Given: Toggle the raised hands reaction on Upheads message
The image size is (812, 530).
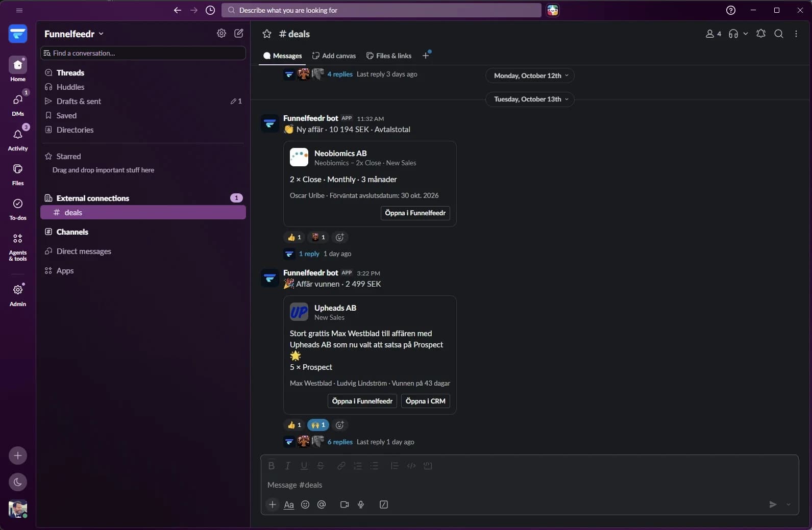Looking at the screenshot, I should tap(318, 425).
